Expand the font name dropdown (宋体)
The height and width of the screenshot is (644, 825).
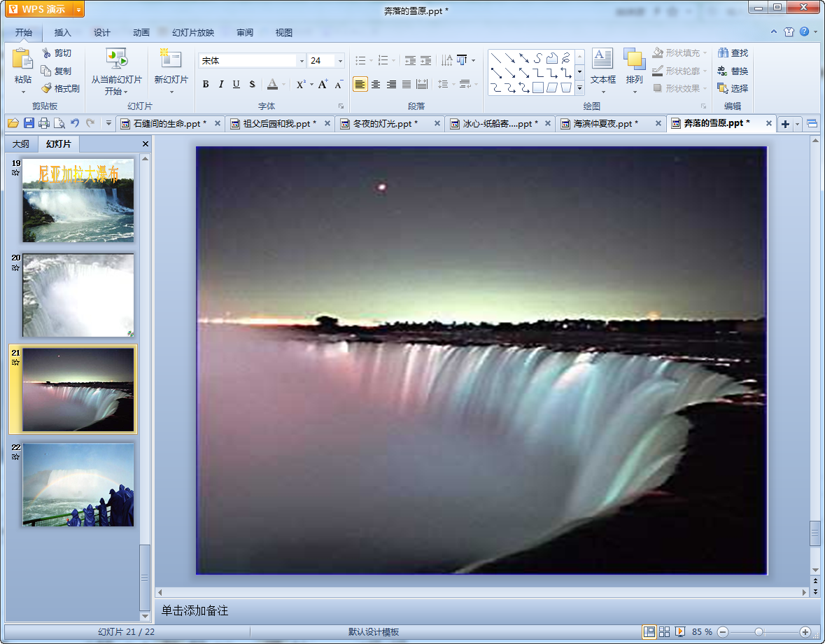point(302,62)
